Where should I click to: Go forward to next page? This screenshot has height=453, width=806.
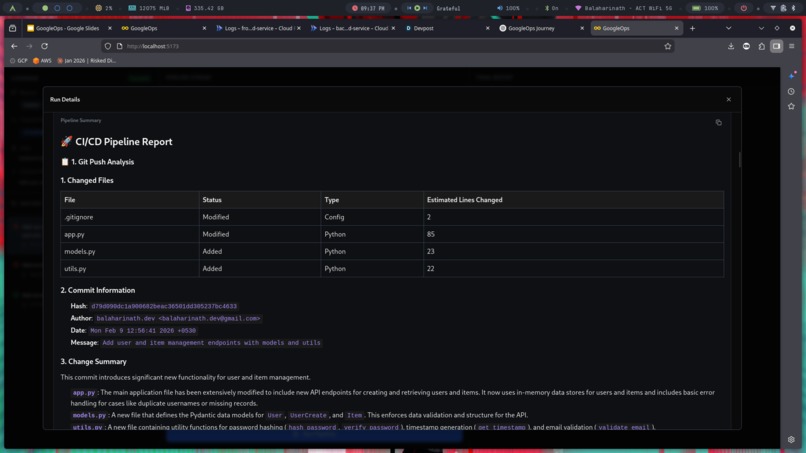(29, 46)
